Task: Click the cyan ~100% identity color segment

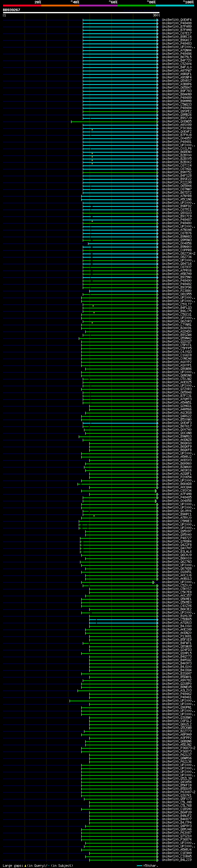Action: (x=175, y=6)
